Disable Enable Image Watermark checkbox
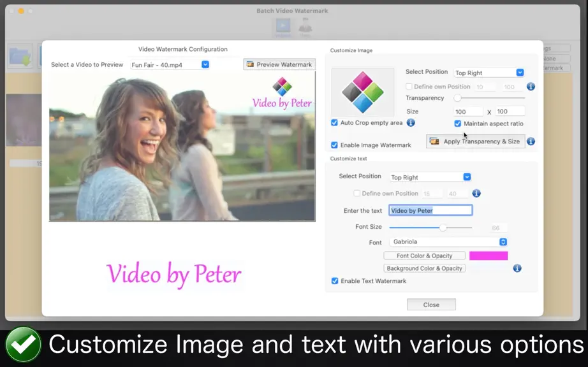Viewport: 588px width, 367px height. (x=334, y=145)
